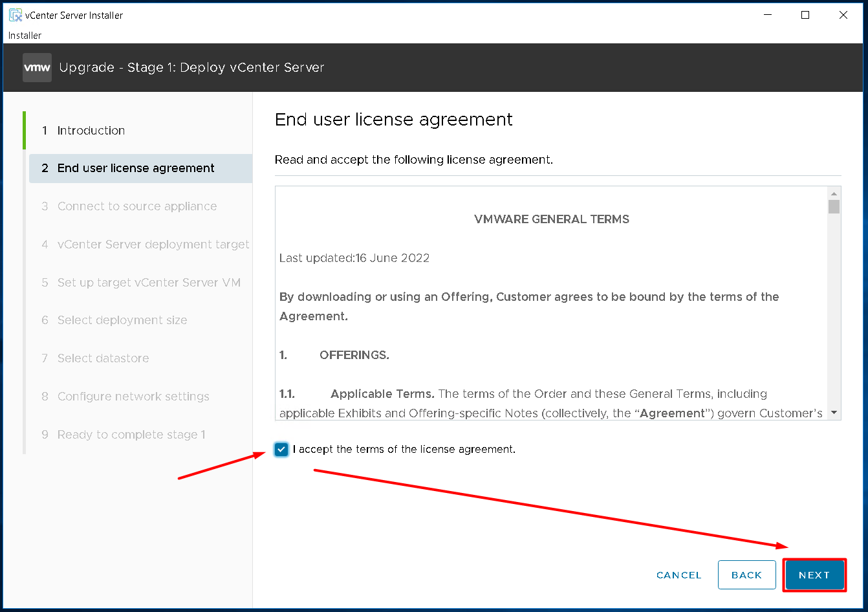Click 'Read and accept the following license agreement.'
This screenshot has width=868, height=612.
click(414, 160)
